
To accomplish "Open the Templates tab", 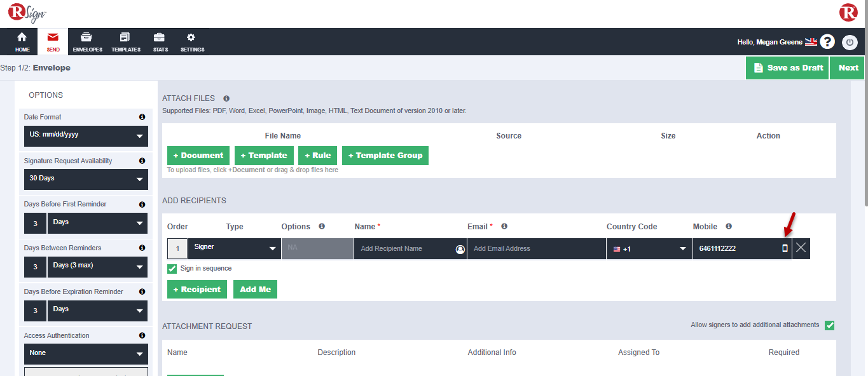I will coord(125,42).
